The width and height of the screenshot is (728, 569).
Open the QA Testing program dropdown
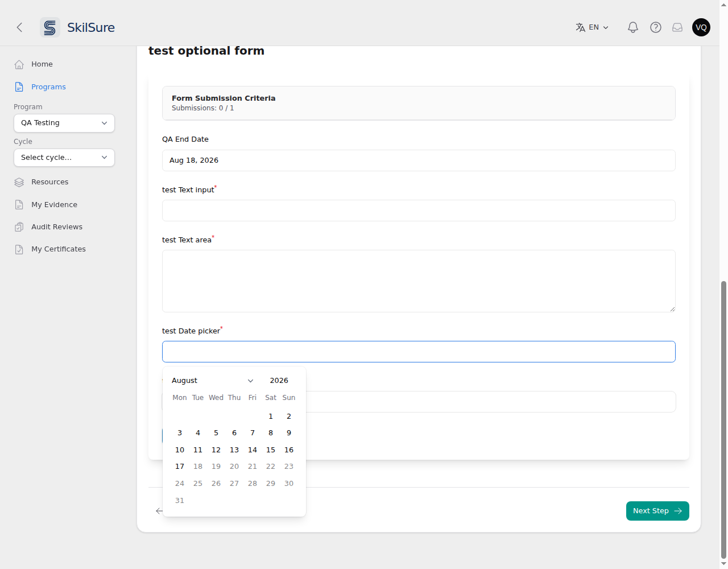[x=64, y=123]
